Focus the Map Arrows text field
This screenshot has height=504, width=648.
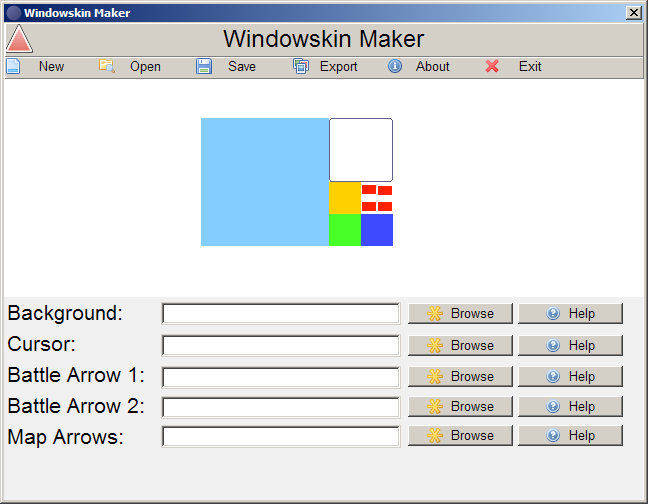(281, 437)
